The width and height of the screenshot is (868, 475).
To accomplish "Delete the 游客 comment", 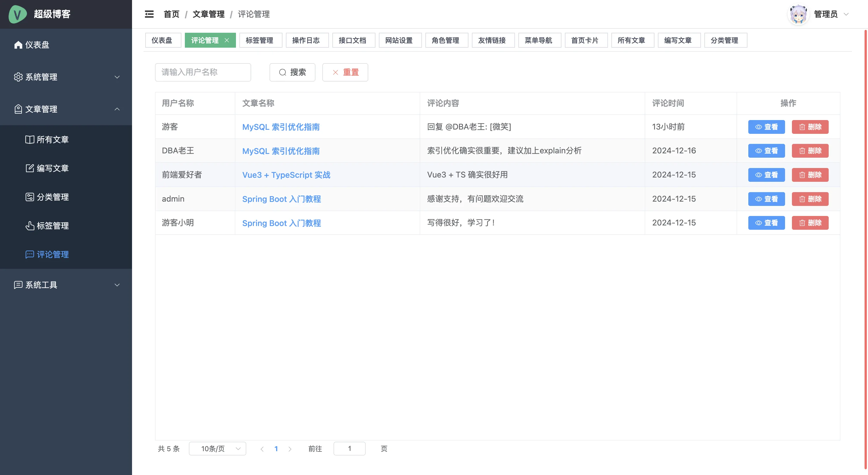I will click(810, 127).
